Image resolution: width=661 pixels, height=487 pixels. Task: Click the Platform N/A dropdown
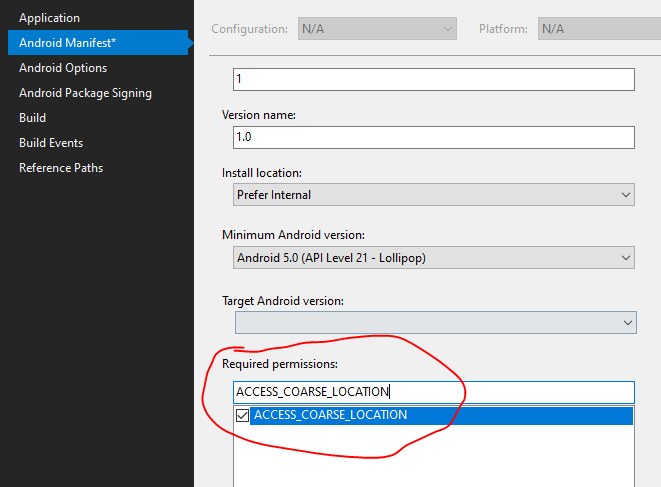coord(599,29)
